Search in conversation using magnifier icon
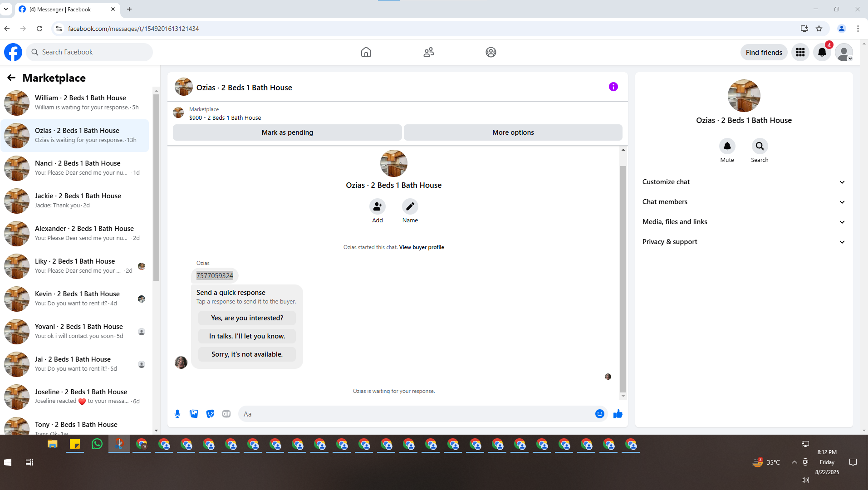Image resolution: width=868 pixels, height=490 pixels. [760, 146]
